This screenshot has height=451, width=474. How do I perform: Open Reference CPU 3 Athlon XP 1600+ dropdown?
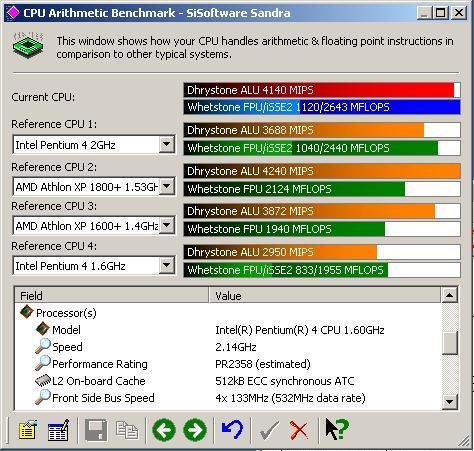coord(166,226)
